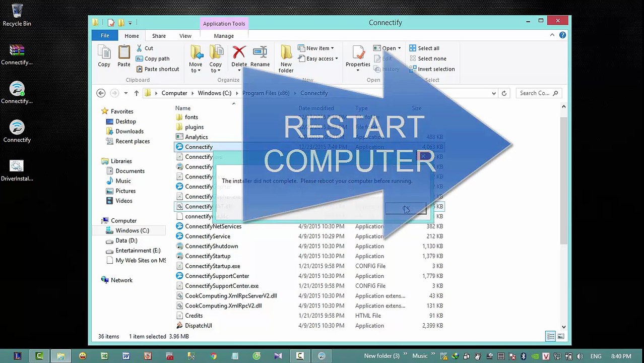Open Google Chrome from the taskbar
The image size is (644, 363).
[213, 356]
